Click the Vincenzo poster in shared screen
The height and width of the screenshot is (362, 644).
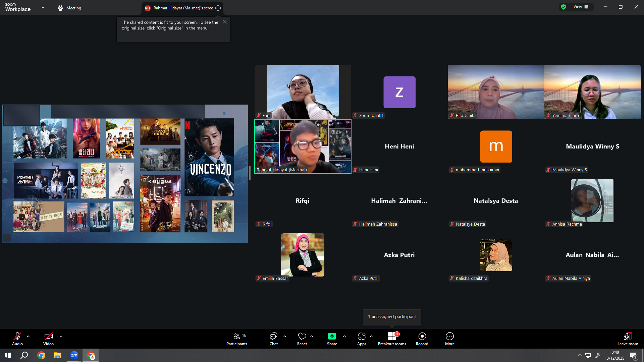209,157
